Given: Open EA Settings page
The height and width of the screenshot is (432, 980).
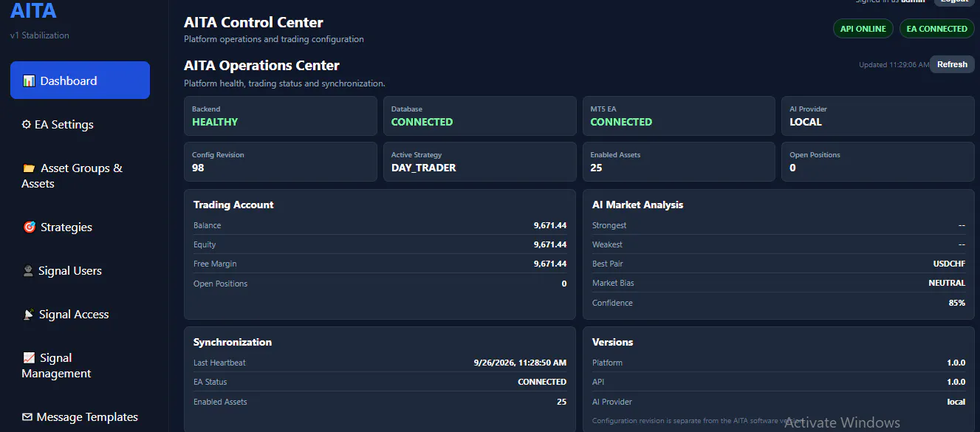Looking at the screenshot, I should 80,125.
